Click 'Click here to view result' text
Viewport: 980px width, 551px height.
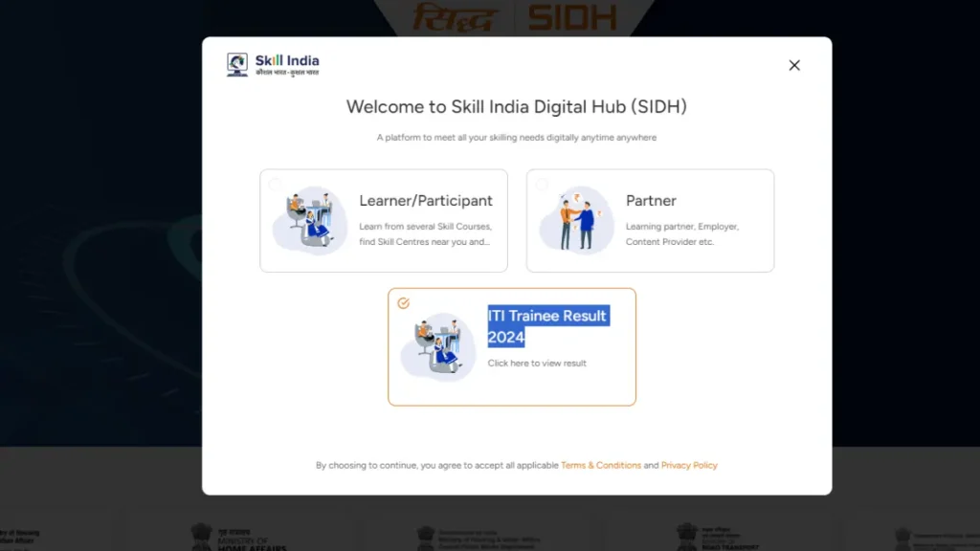point(537,363)
